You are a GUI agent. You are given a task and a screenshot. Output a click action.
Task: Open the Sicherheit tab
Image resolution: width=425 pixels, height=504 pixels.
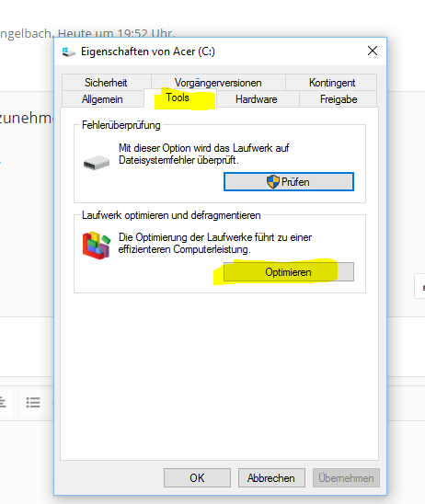[x=106, y=83]
